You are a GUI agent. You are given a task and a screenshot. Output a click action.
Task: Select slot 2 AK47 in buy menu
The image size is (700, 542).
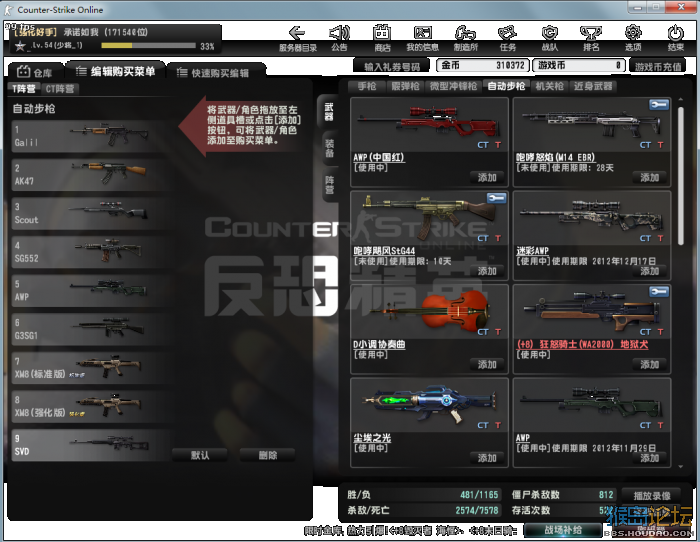92,175
